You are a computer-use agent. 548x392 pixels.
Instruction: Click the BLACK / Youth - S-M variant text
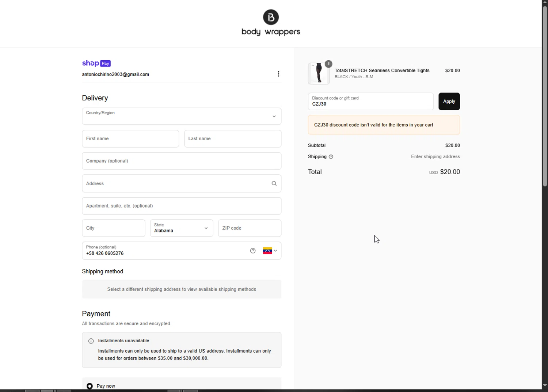[x=354, y=77]
